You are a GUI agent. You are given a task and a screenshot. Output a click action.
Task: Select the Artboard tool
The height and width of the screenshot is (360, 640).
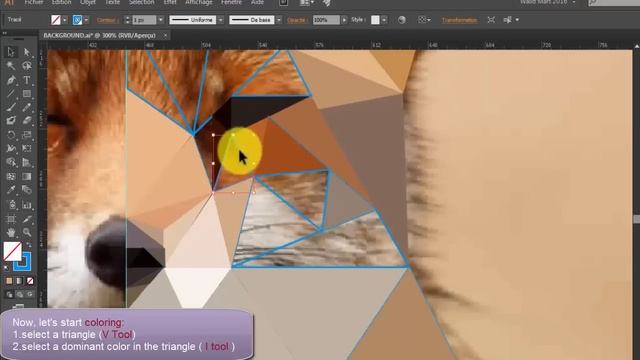[11, 219]
